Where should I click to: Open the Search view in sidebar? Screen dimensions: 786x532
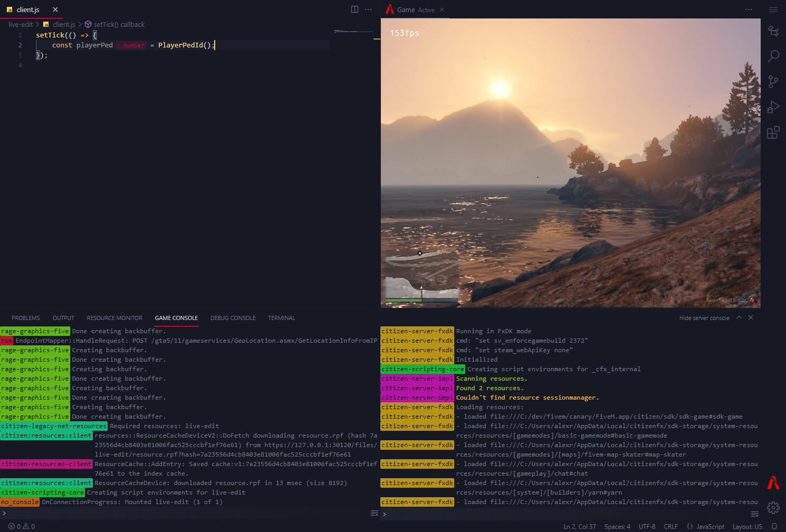[x=773, y=56]
